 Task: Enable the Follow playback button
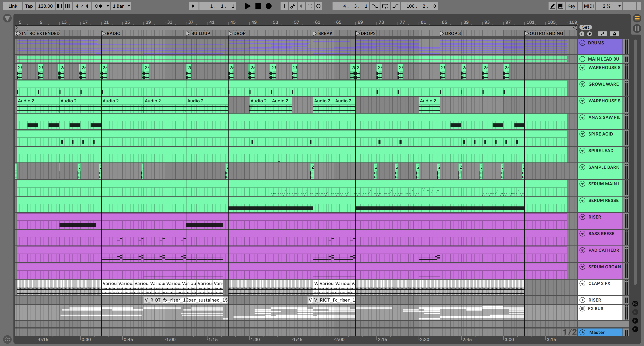tap(194, 6)
